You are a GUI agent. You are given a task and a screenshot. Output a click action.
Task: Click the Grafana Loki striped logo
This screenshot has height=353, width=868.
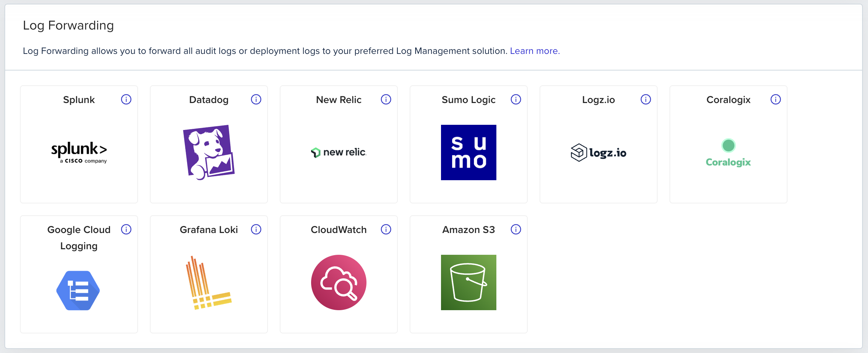click(x=209, y=283)
